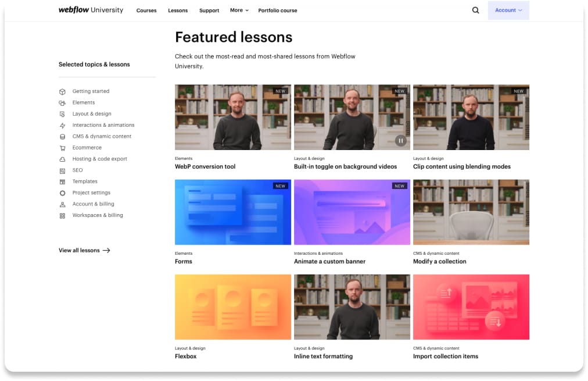Select Courses in the top navigation
588x381 pixels.
(146, 10)
